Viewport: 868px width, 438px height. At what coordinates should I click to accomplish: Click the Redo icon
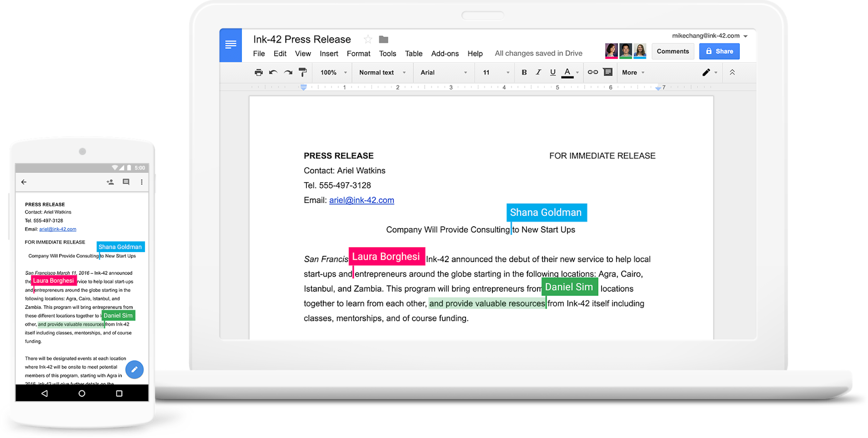coord(288,72)
